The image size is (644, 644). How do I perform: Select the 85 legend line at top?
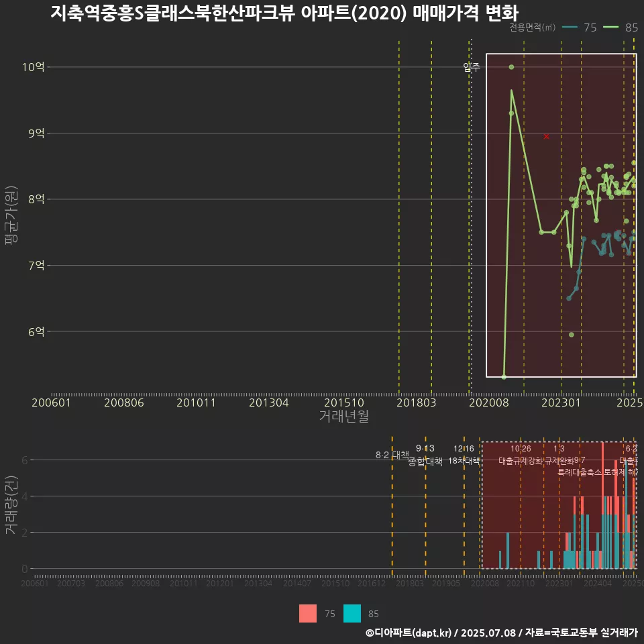(610, 28)
